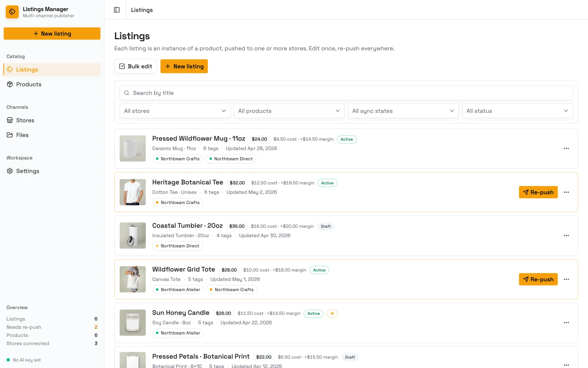Expand the All sync states dropdown
The height and width of the screenshot is (368, 588).
(403, 111)
